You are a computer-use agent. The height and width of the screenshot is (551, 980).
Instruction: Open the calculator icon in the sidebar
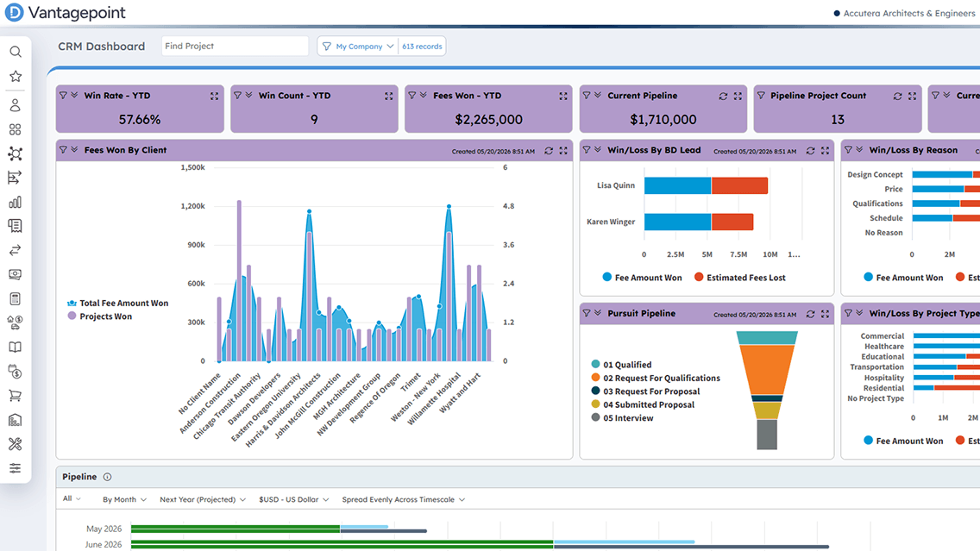16,298
